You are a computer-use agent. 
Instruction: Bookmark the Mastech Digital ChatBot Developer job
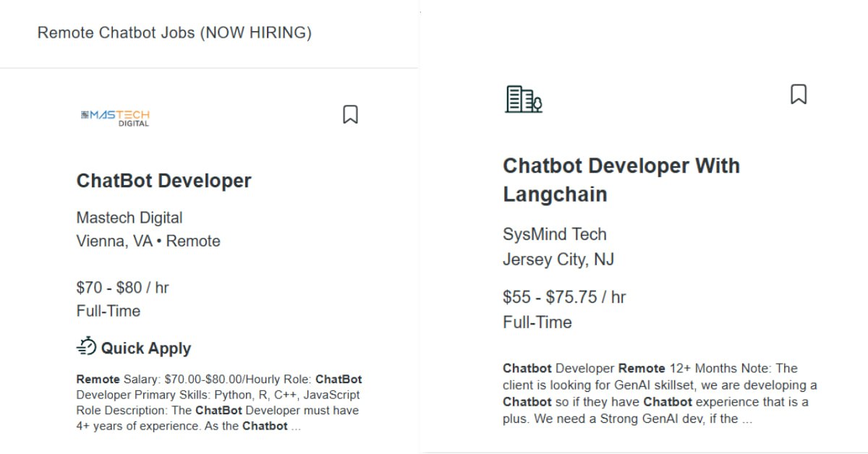click(350, 114)
